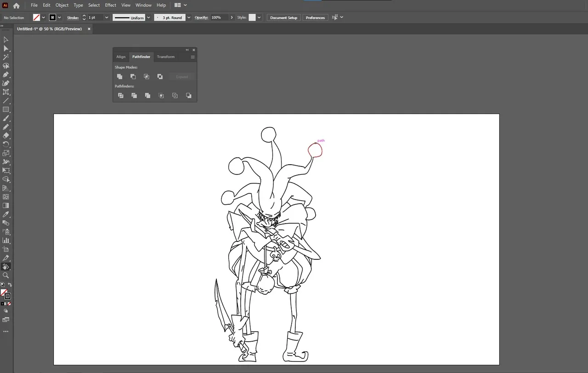
Task: Open the stroke color dropdown
Action: tap(59, 17)
